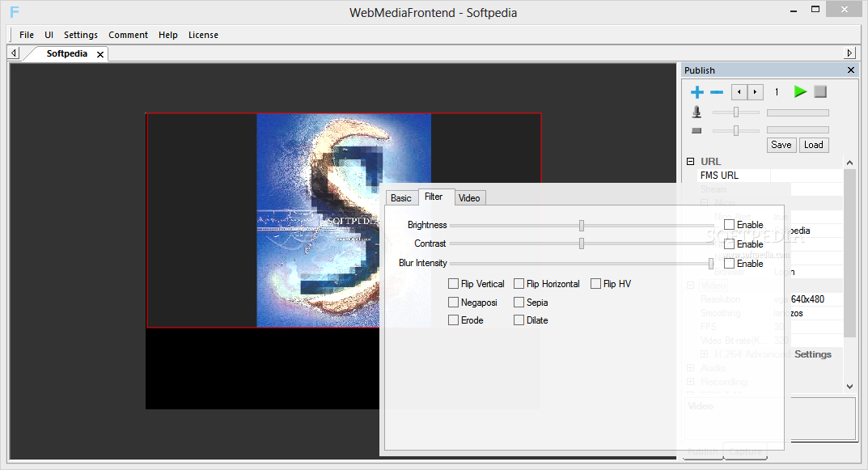Image resolution: width=868 pixels, height=470 pixels.
Task: Toggle the Sepia effect
Action: [519, 303]
